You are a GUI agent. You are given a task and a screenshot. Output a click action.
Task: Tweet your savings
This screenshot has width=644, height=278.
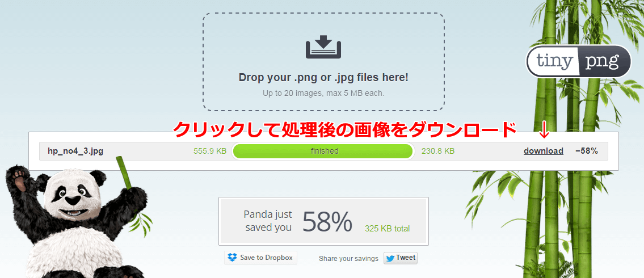coord(401,258)
